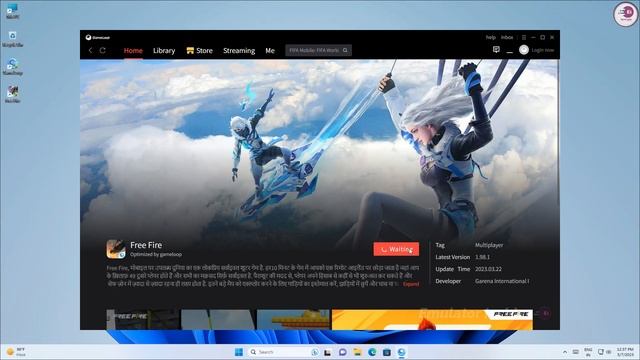Open File Explorer from taskbar
The height and width of the screenshot is (360, 640).
[x=358, y=352]
